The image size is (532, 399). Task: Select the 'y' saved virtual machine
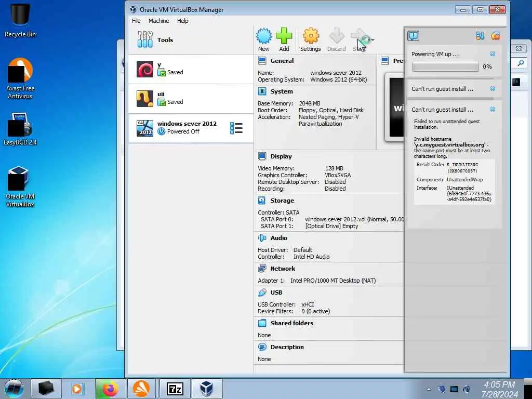point(191,69)
